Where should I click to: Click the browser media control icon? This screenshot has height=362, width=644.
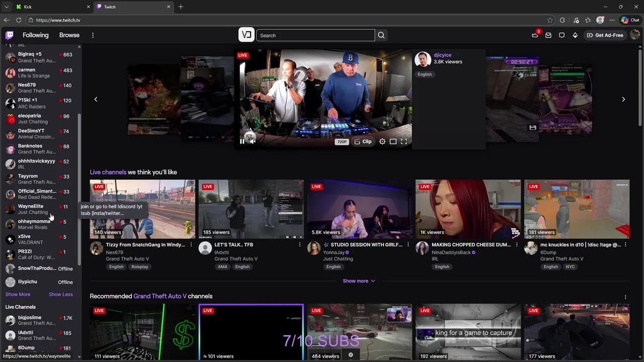pos(576,20)
